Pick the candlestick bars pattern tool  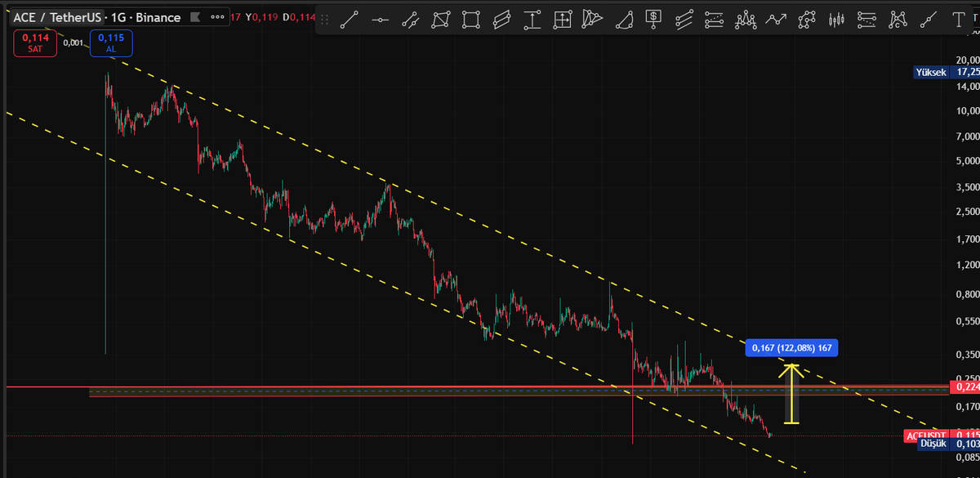[x=837, y=18]
